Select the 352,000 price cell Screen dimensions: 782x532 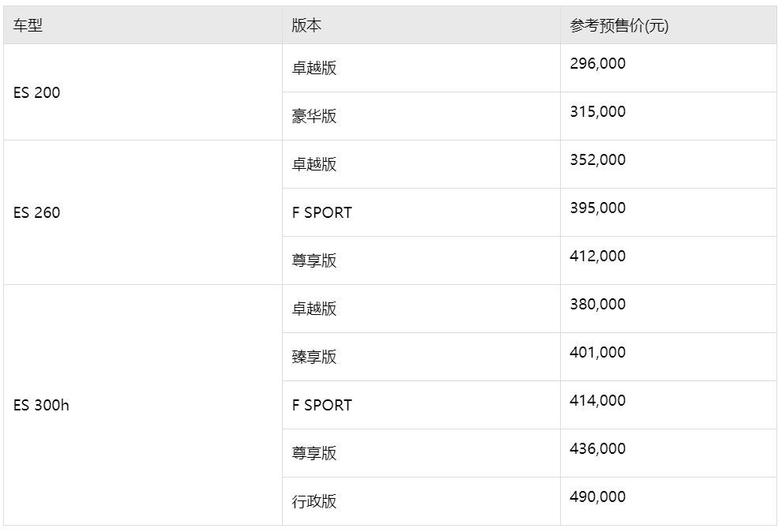pyautogui.click(x=668, y=164)
